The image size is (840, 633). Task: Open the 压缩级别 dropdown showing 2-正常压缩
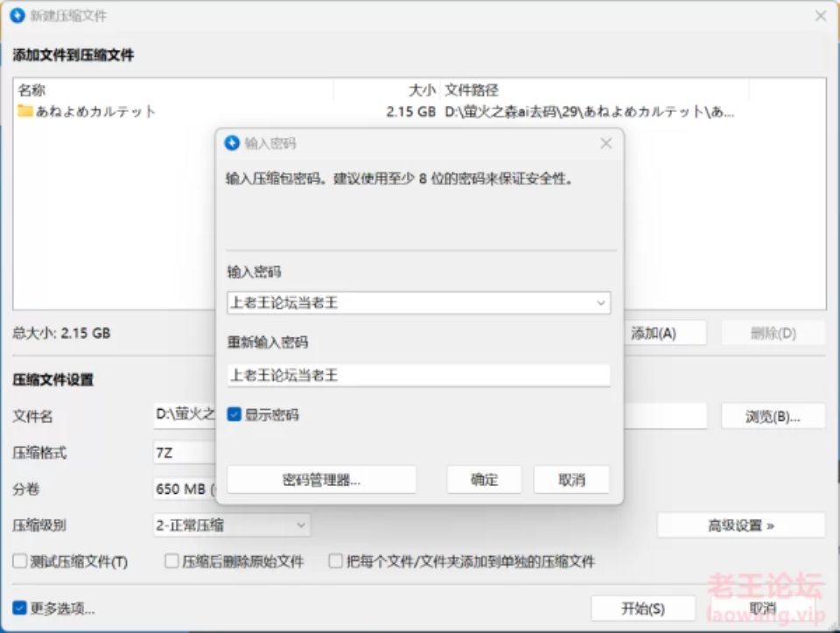[232, 525]
